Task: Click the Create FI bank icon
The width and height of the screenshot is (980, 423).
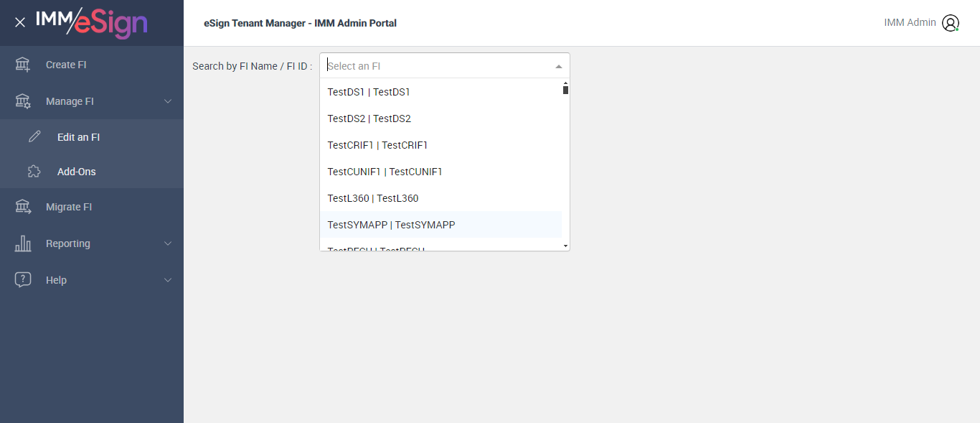Action: [23, 65]
